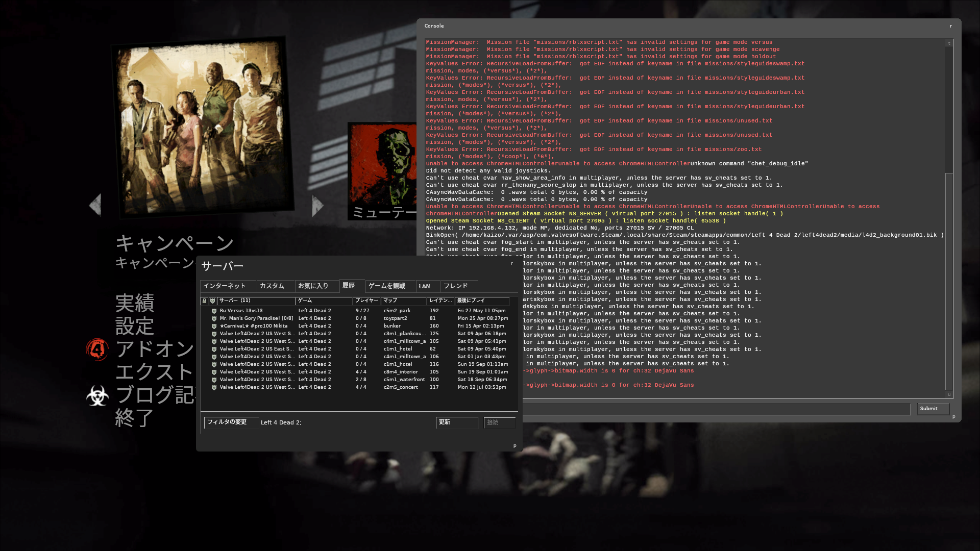Image resolution: width=980 pixels, height=551 pixels.
Task: Click the red Left 4 Dead addon icon
Action: click(x=97, y=349)
